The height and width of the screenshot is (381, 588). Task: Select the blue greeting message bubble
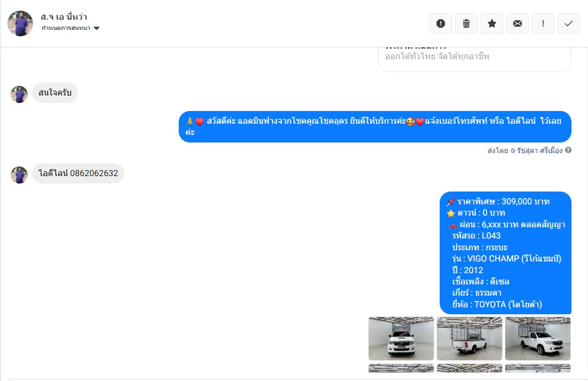tap(375, 127)
